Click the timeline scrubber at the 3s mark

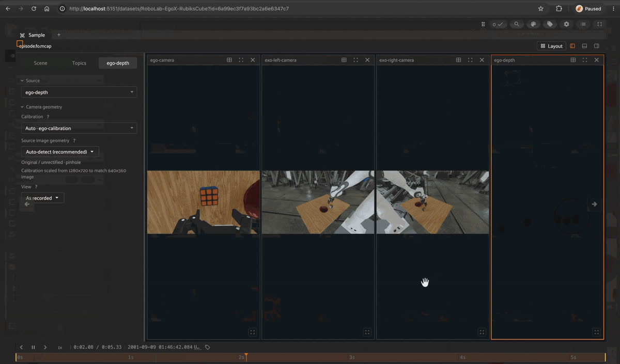coord(352,357)
